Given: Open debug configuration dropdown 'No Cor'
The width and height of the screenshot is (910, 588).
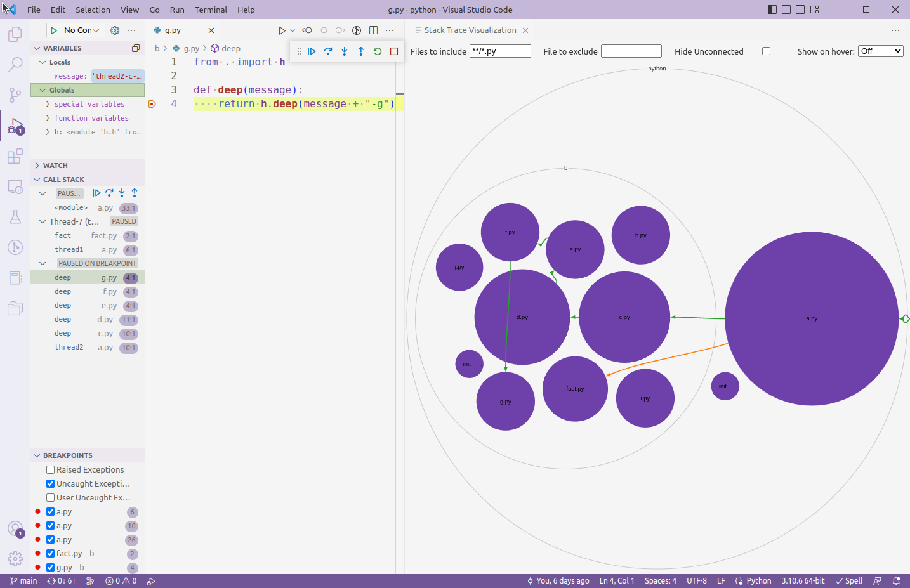Looking at the screenshot, I should (x=82, y=30).
